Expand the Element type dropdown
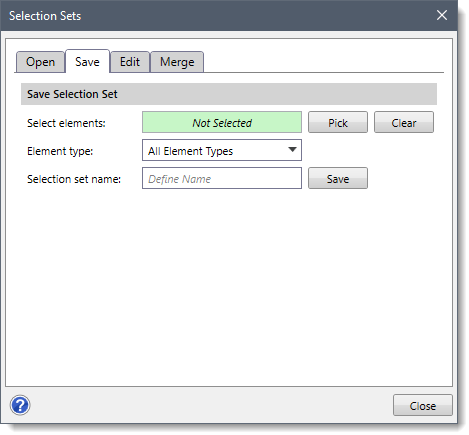The height and width of the screenshot is (435, 469). point(222,150)
